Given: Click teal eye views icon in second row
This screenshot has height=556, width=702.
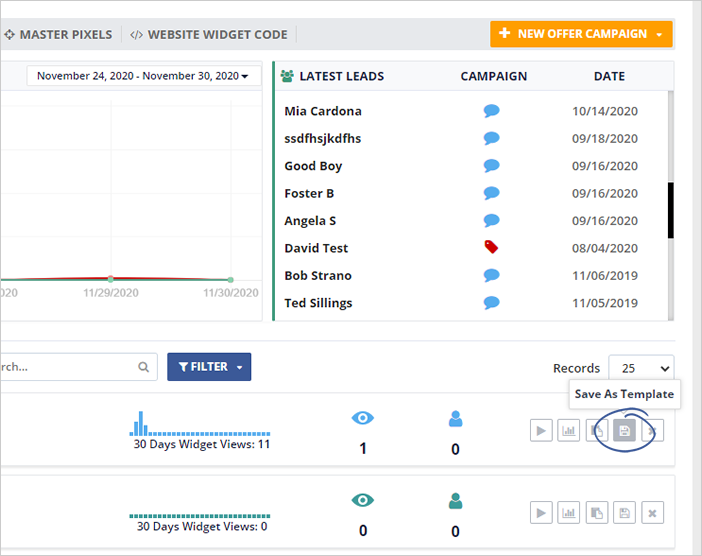Looking at the screenshot, I should pos(362,501).
